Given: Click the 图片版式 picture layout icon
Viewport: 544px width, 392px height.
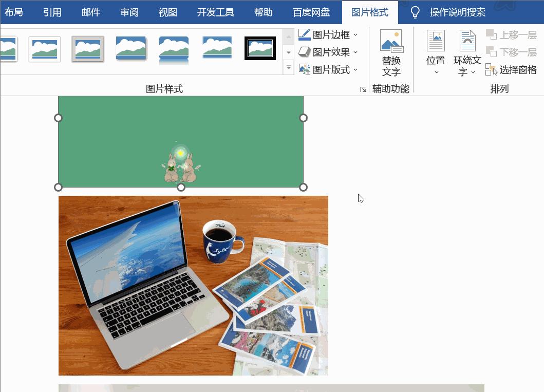Looking at the screenshot, I should [303, 69].
